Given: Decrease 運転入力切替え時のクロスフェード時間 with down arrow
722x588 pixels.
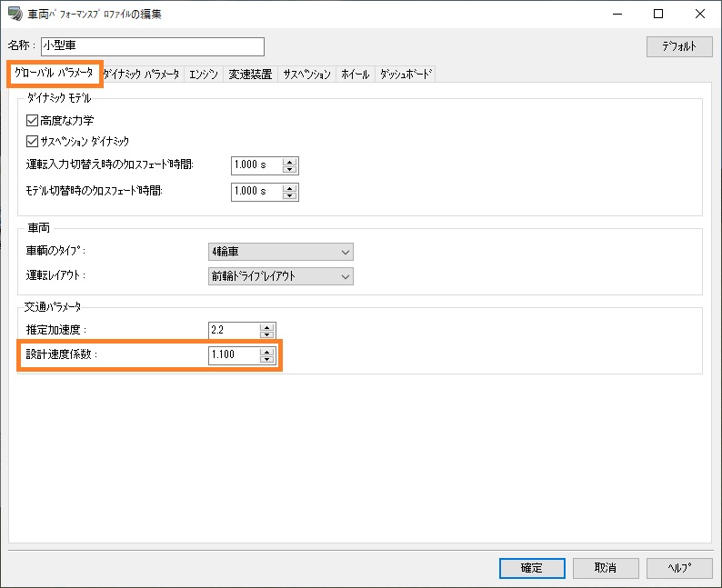Looking at the screenshot, I should coord(290,169).
